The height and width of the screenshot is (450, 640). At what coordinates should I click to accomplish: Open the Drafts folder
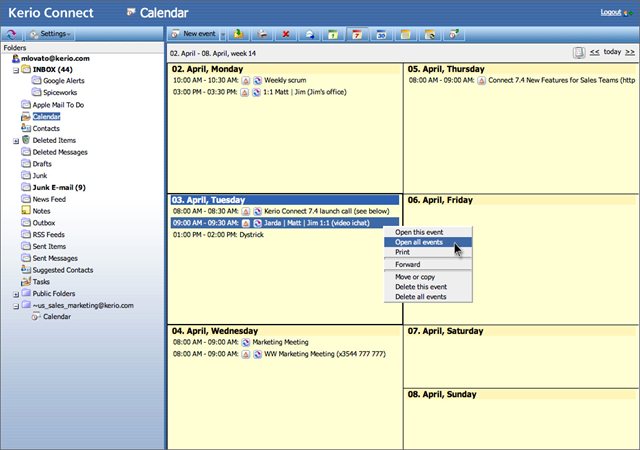(x=42, y=164)
